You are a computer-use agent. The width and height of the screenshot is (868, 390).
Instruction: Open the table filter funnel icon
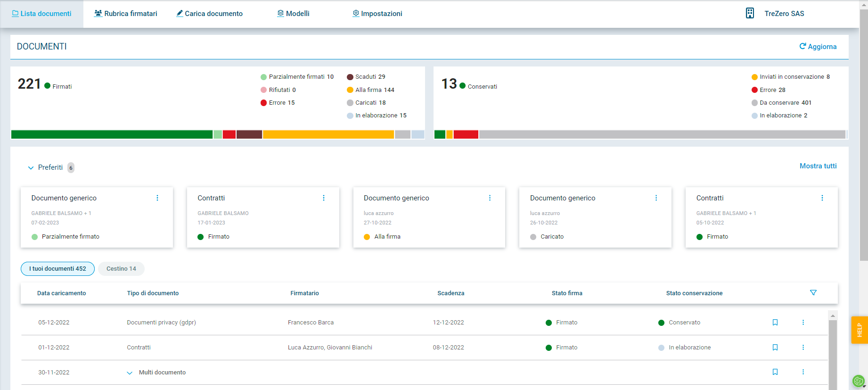click(x=813, y=293)
